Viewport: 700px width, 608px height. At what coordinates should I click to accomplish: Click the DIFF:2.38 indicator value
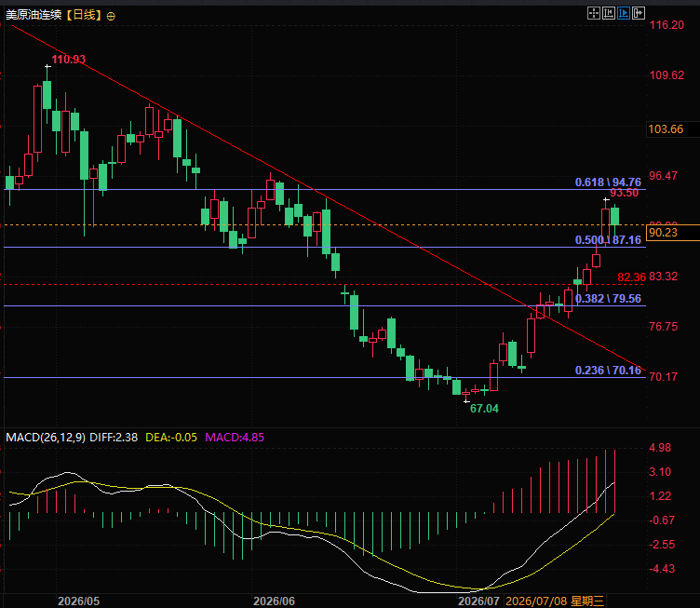tap(114, 438)
